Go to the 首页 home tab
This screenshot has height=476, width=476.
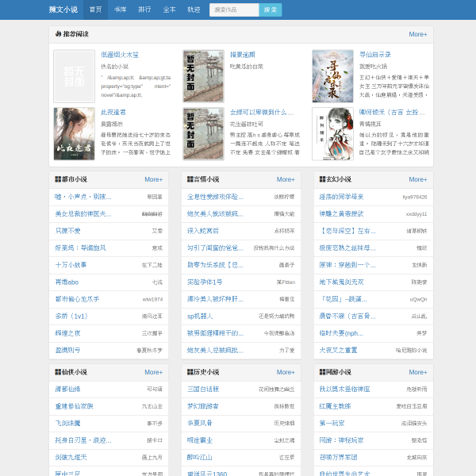(96, 10)
